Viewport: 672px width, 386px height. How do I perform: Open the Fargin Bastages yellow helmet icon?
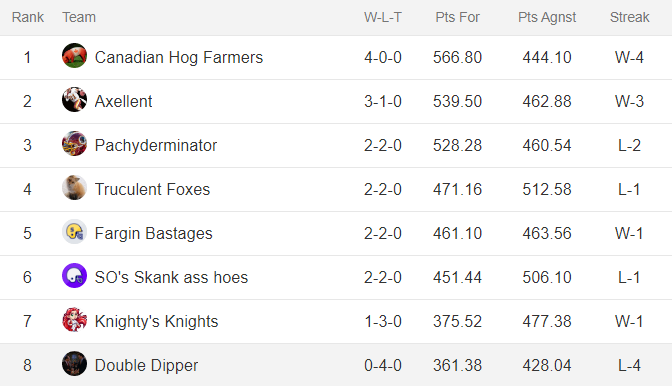(x=75, y=232)
